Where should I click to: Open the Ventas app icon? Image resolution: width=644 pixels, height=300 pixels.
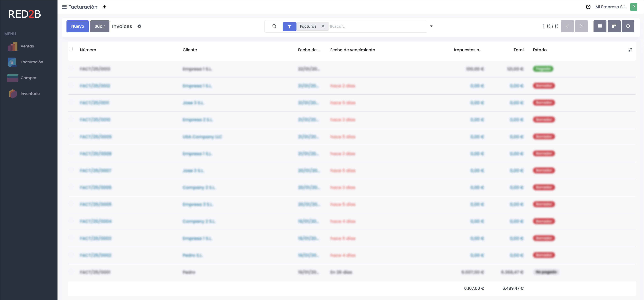pyautogui.click(x=13, y=46)
